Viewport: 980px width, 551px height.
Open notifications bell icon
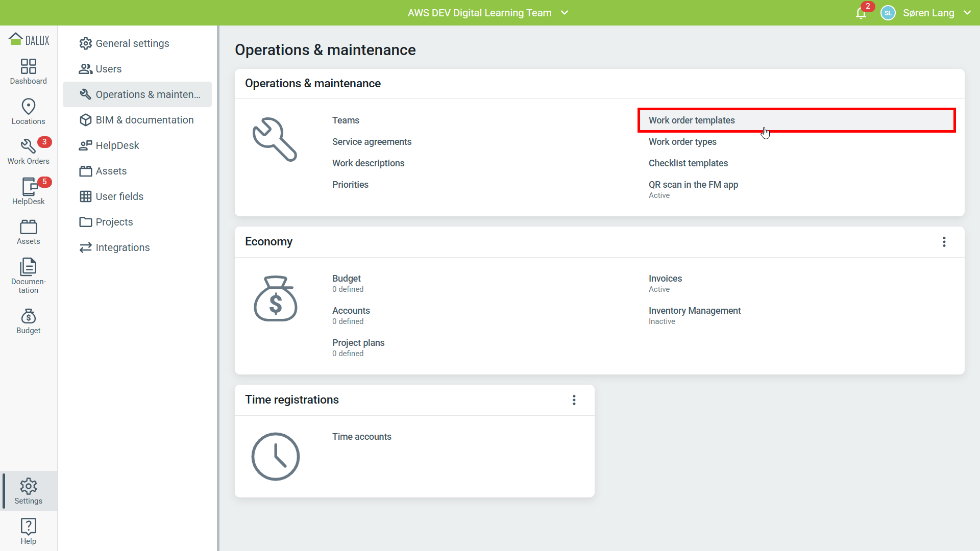point(861,13)
